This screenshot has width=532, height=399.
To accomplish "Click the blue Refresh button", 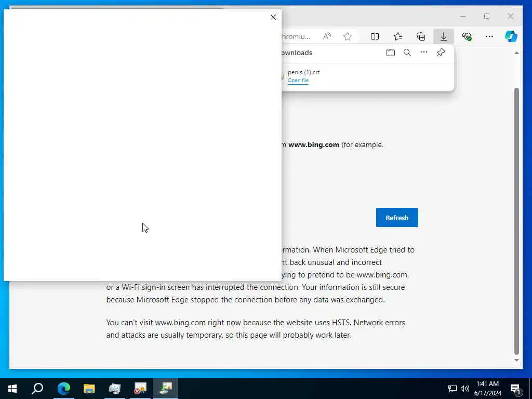I will click(x=397, y=218).
